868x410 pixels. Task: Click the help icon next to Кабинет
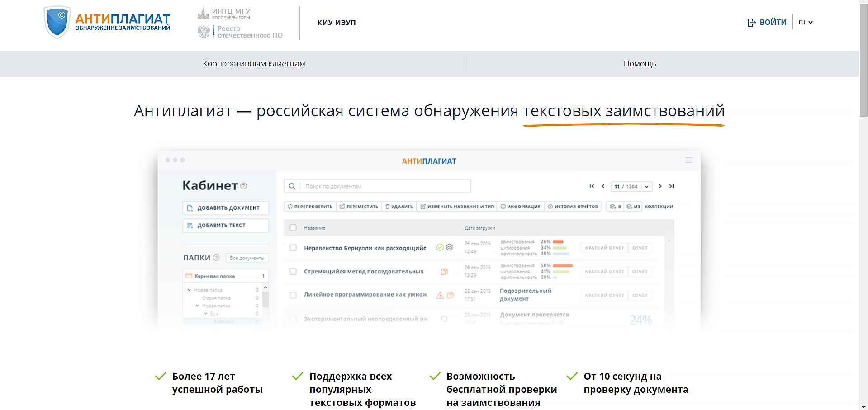pyautogui.click(x=244, y=186)
